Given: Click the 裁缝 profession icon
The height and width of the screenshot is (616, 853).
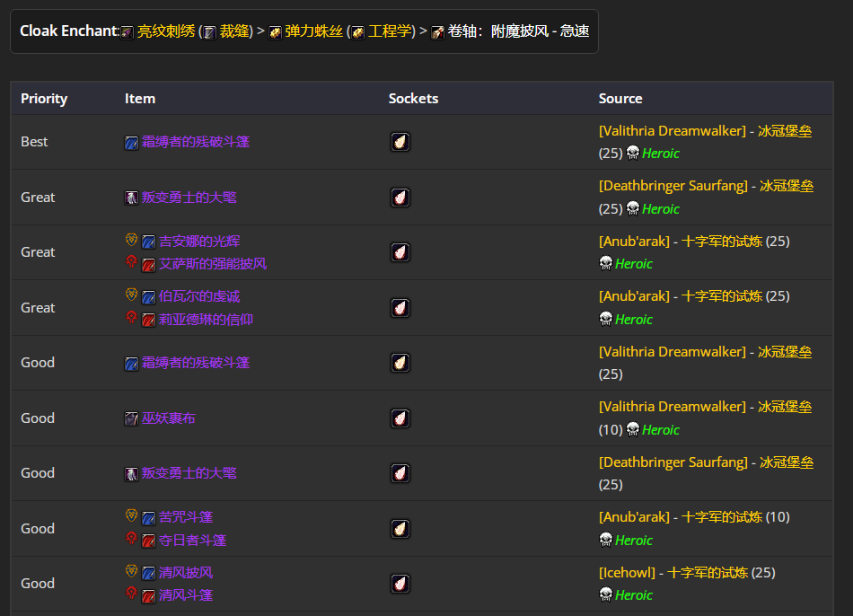Looking at the screenshot, I should pos(209,30).
